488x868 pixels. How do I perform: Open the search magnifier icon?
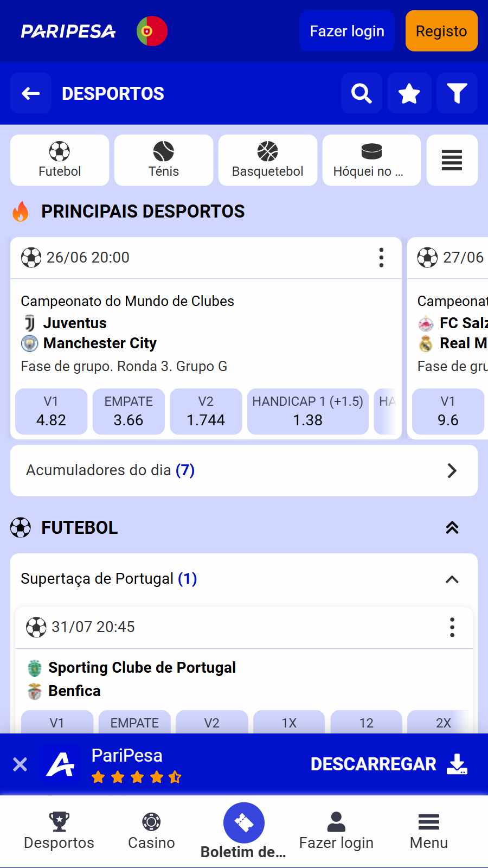pos(362,93)
